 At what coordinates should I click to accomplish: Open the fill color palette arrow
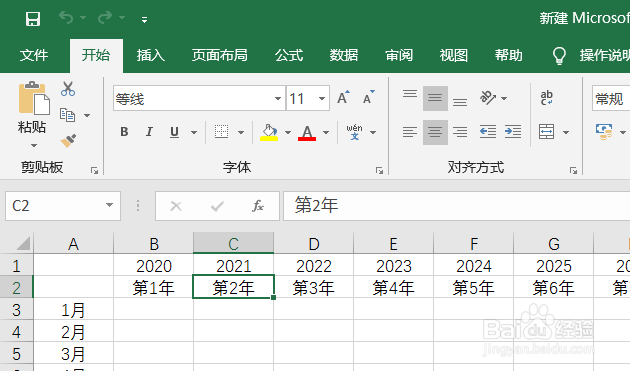[x=288, y=132]
